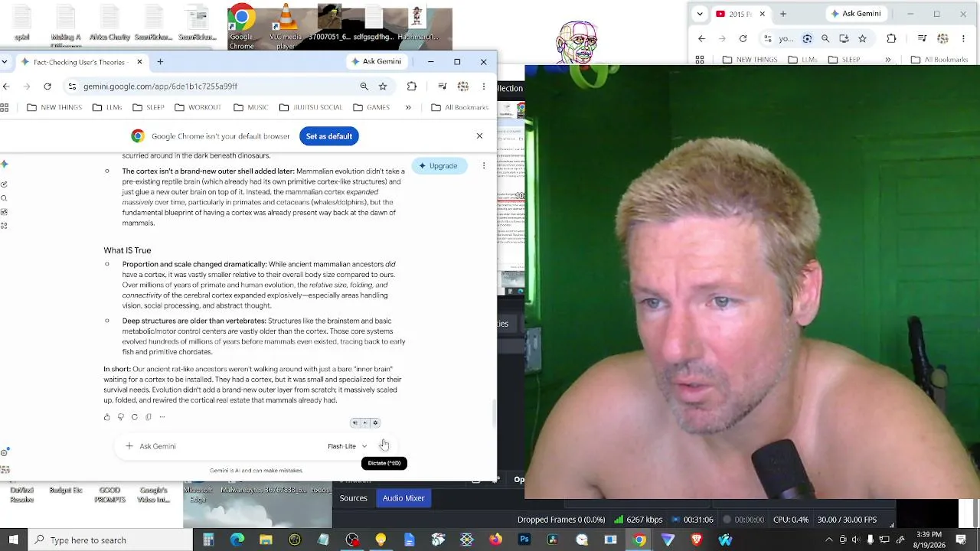Open File Explorer from the taskbar
The width and height of the screenshot is (980, 551).
point(266,540)
